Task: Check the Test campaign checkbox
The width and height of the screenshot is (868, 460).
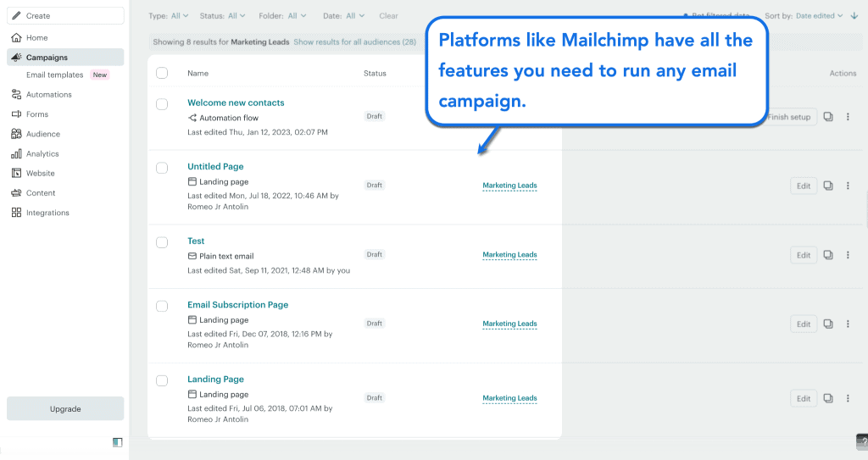Action: (162, 242)
